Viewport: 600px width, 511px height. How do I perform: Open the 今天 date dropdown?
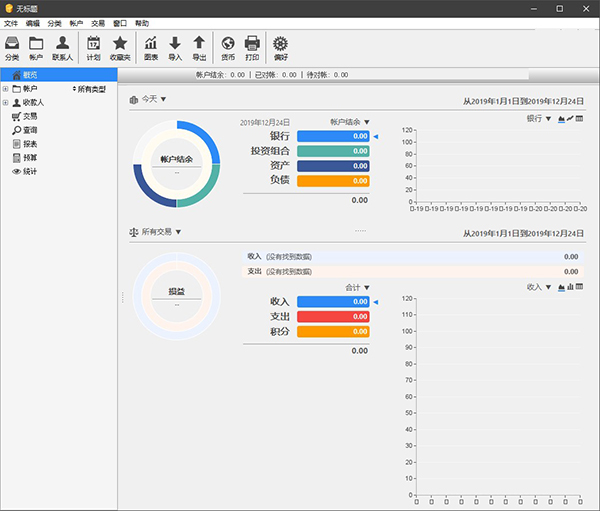click(149, 99)
